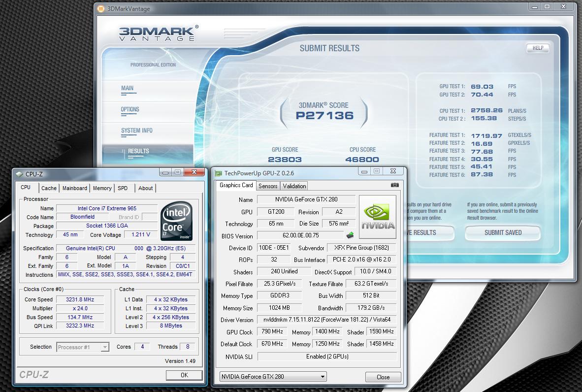This screenshot has height=392, width=582.
Task: Click the GPU Name field in GPU-Z
Action: 306,199
